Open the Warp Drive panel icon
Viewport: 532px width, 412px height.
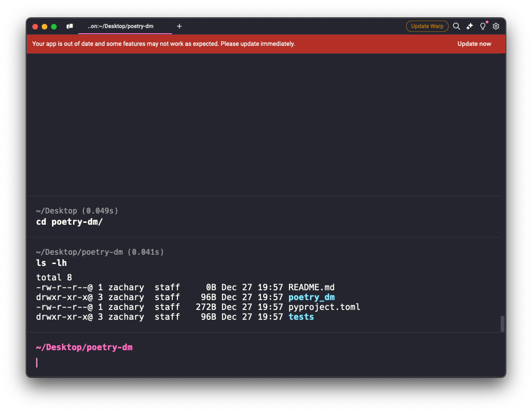(x=70, y=26)
